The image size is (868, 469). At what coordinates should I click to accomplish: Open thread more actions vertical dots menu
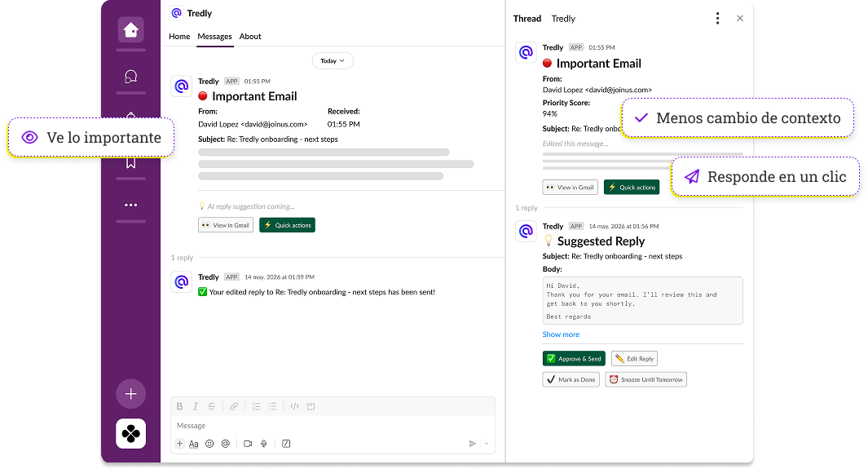tap(717, 18)
